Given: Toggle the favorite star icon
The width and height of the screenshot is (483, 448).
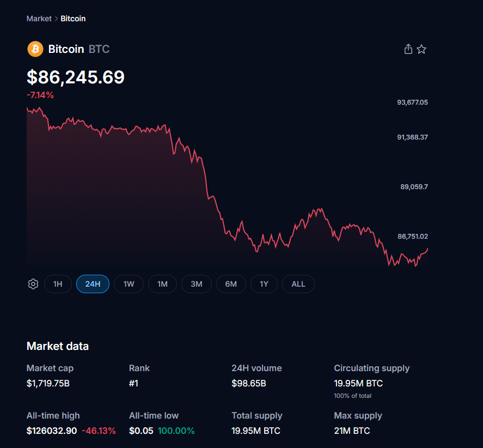Looking at the screenshot, I should 421,50.
